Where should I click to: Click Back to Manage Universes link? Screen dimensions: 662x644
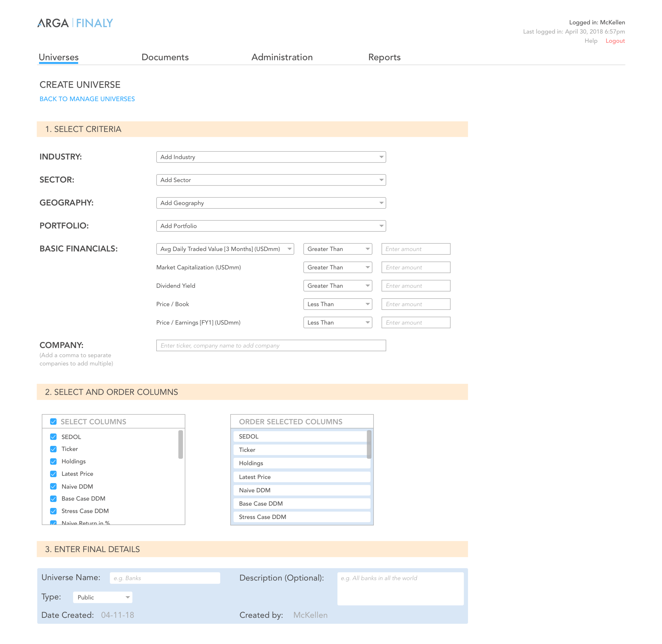coord(87,99)
